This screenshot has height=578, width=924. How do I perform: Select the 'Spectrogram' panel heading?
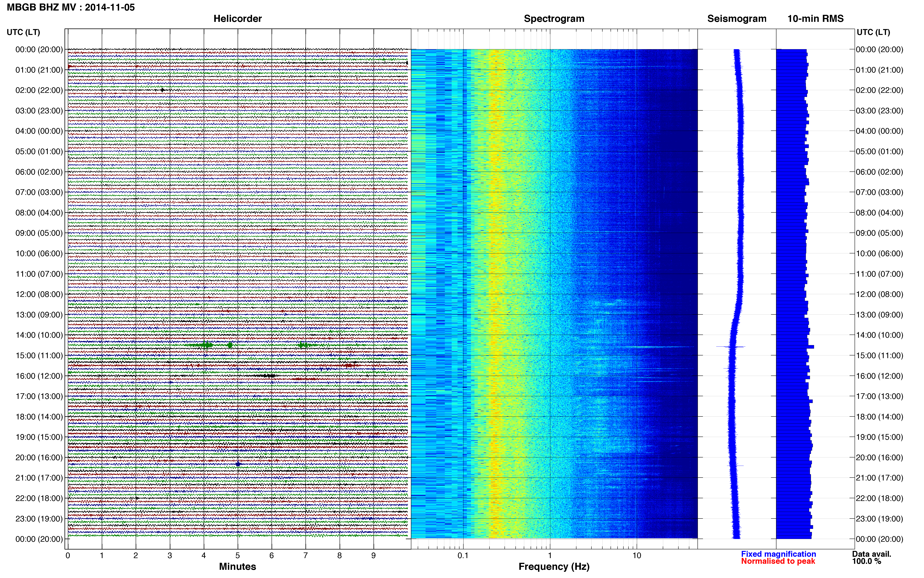click(x=554, y=19)
